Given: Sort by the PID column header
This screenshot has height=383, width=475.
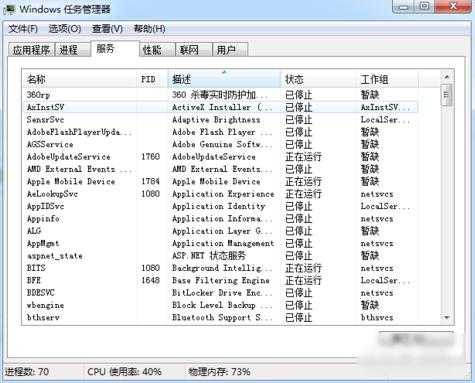Looking at the screenshot, I should point(152,79).
